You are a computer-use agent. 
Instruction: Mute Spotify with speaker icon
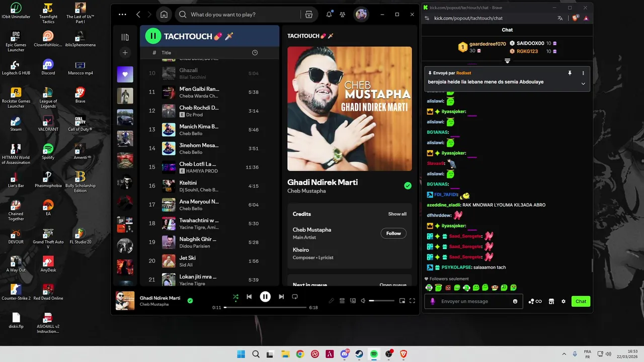coord(363,301)
